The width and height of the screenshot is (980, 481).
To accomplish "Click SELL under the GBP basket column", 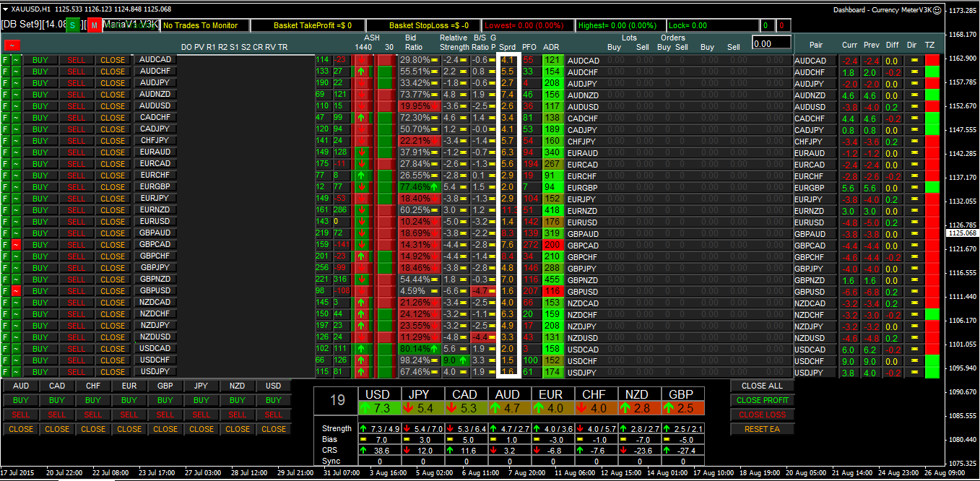I will (165, 415).
